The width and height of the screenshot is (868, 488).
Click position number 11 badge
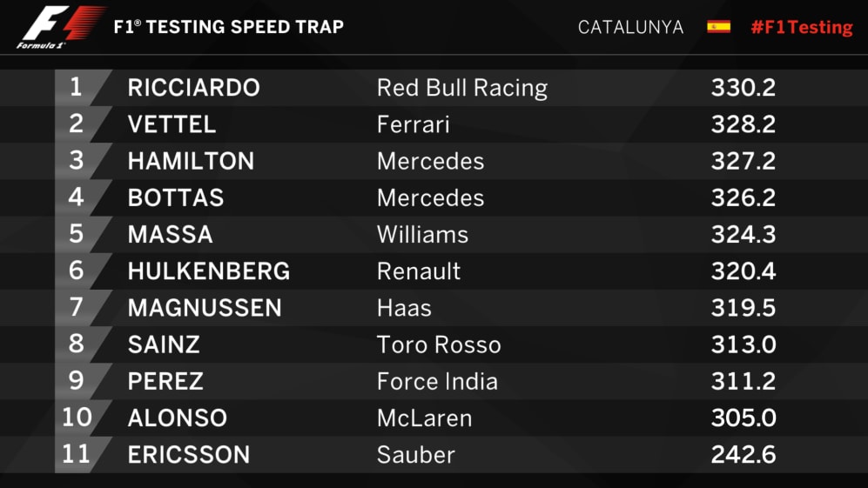77,454
